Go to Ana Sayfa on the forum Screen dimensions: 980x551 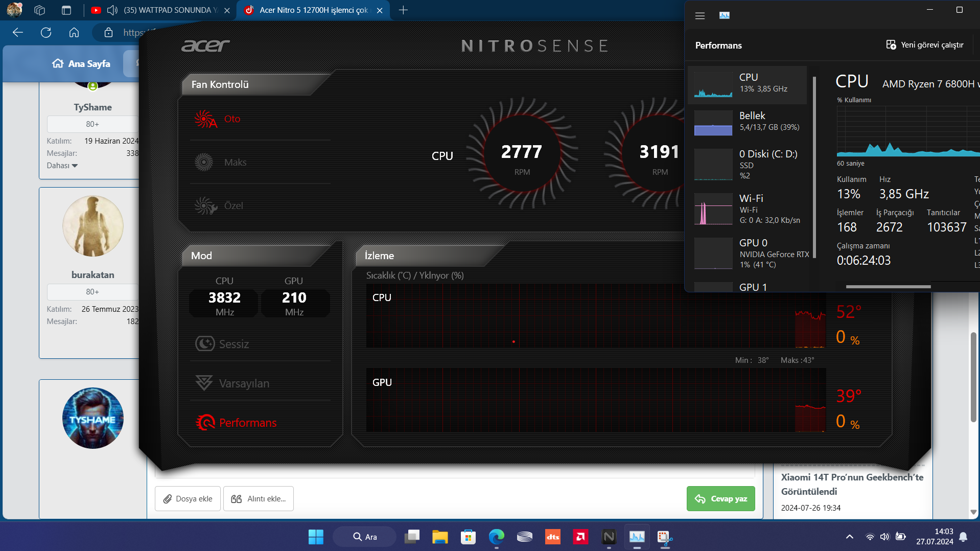click(81, 63)
